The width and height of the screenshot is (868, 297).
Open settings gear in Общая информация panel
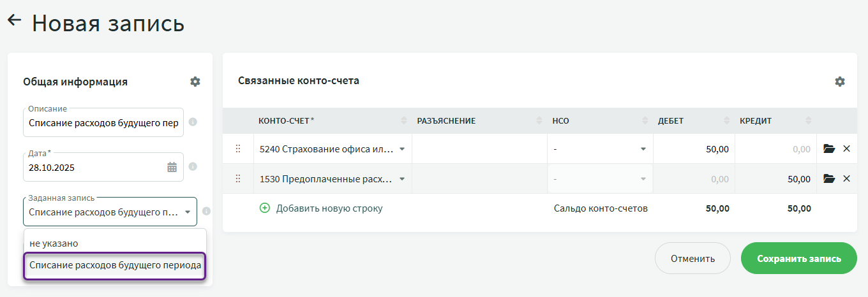point(195,82)
